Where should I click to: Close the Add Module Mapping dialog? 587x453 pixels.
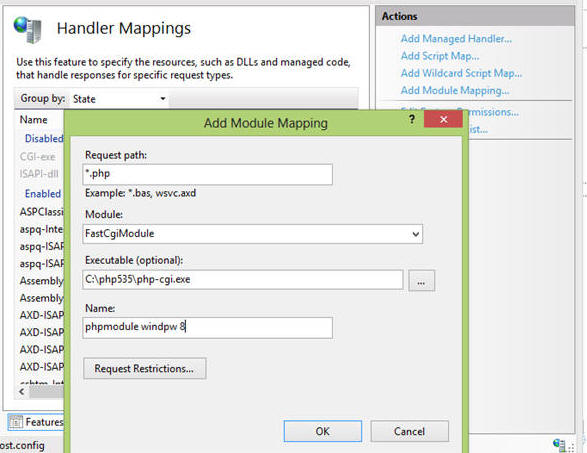[x=443, y=119]
